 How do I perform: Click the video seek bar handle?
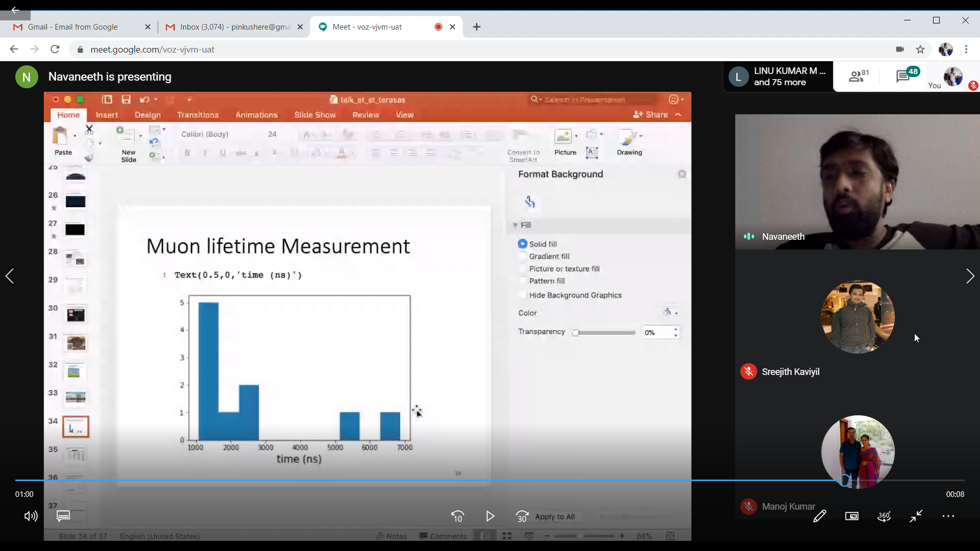845,480
